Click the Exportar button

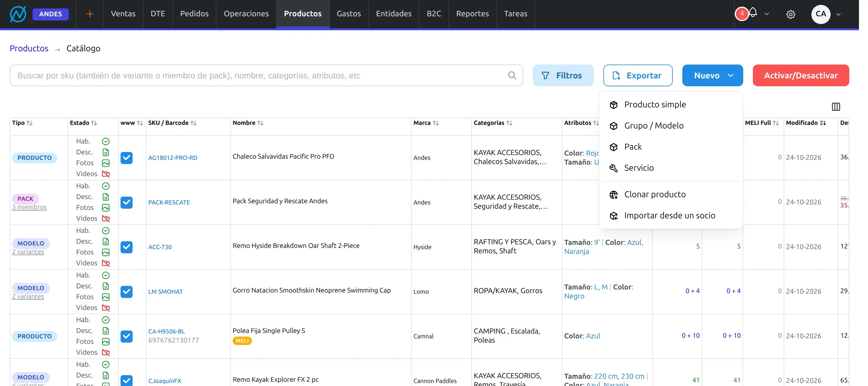[x=637, y=75]
